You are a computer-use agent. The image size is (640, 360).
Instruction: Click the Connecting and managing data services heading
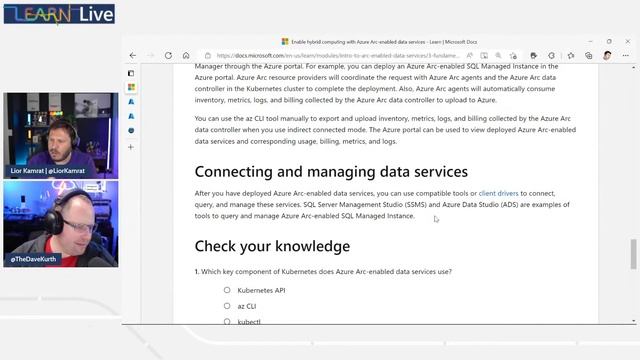click(331, 172)
